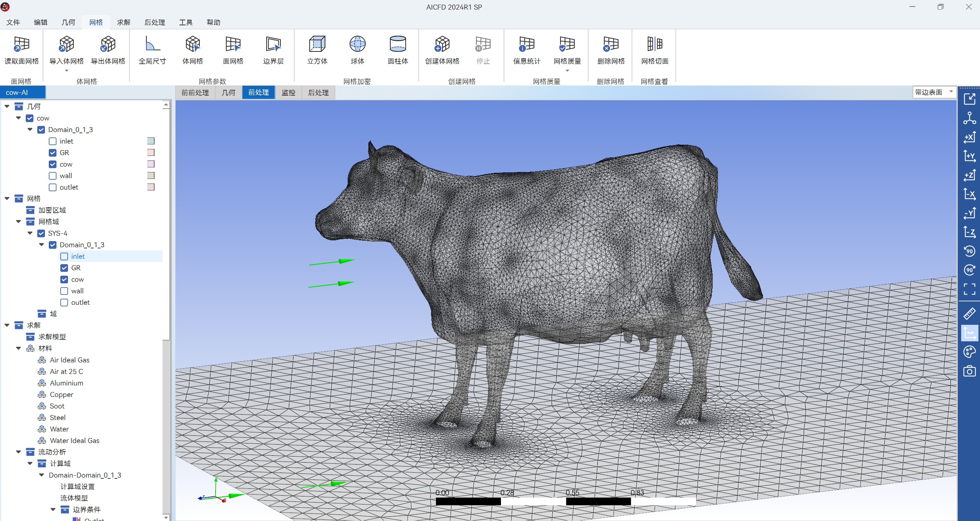Click the 创建体网格 icon in ribbon
The image size is (980, 521).
(442, 50)
